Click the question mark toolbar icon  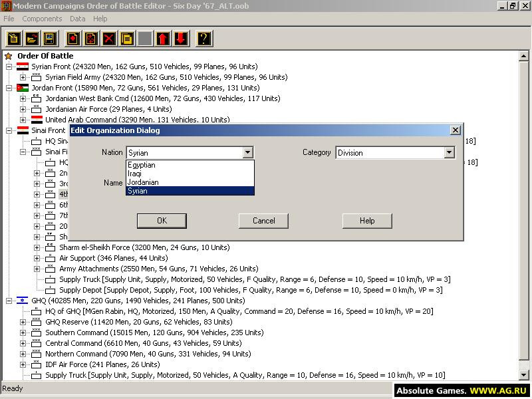point(204,39)
